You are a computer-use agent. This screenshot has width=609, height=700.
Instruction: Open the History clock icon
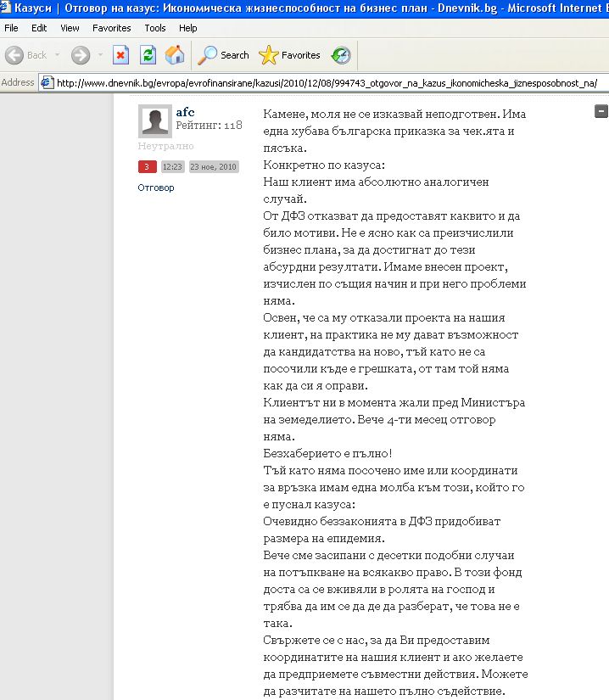[341, 55]
